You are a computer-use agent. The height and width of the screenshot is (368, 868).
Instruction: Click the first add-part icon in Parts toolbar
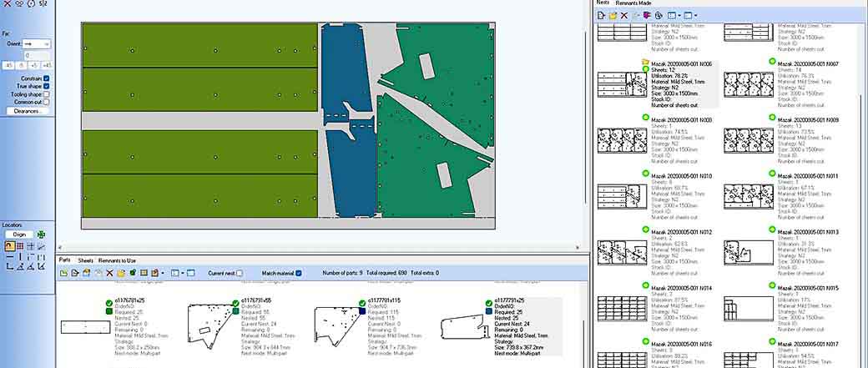(x=63, y=273)
